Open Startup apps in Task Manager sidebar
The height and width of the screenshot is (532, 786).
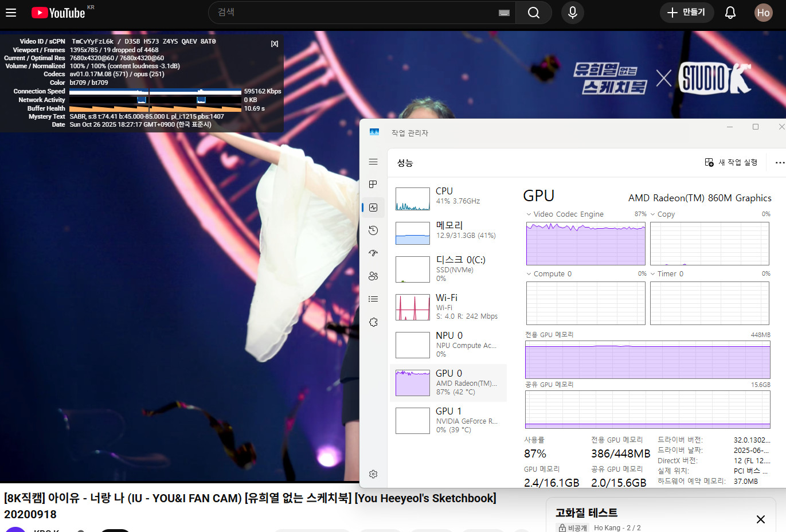point(373,253)
